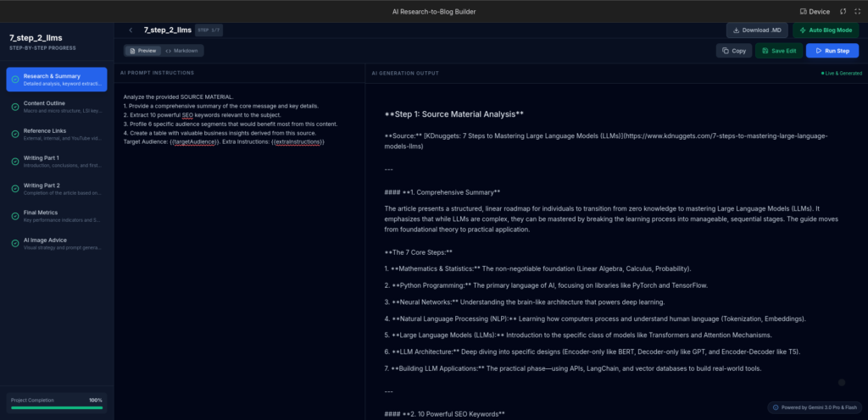Click the 'Step 1: Source Material Analysis' heading

coord(454,114)
